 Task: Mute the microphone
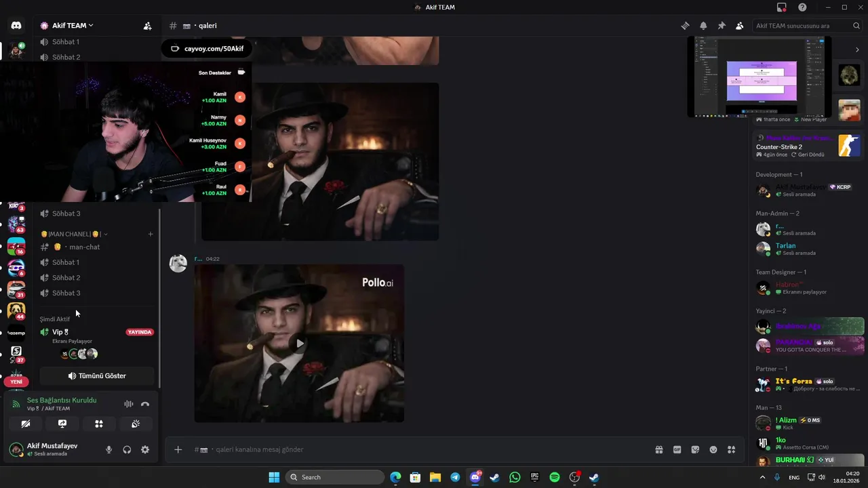tap(108, 449)
